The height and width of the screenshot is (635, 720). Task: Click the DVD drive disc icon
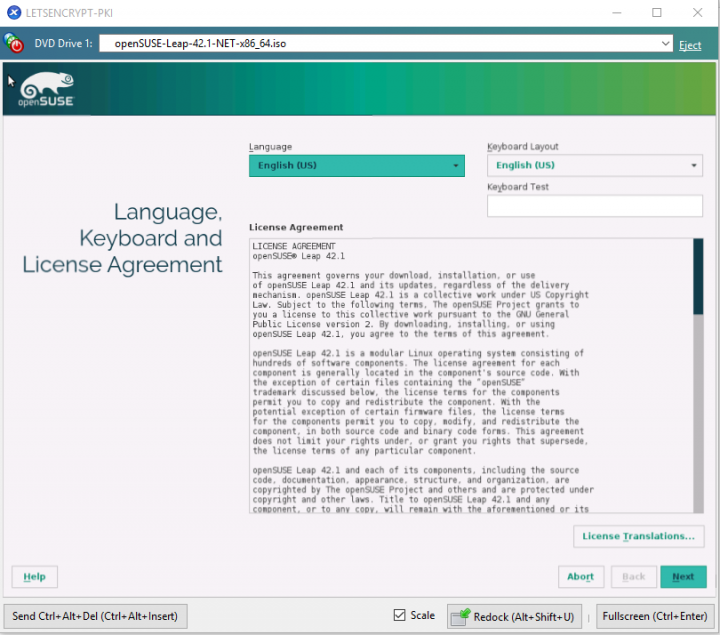pos(14,44)
